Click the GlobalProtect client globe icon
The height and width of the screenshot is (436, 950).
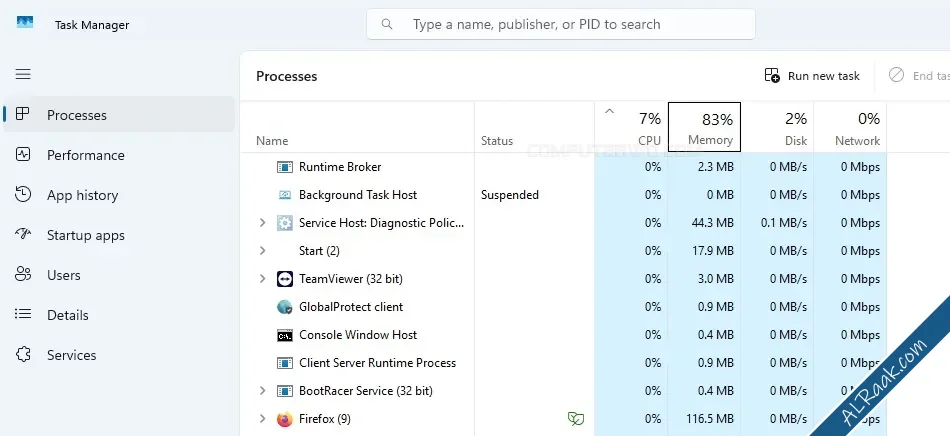point(285,307)
